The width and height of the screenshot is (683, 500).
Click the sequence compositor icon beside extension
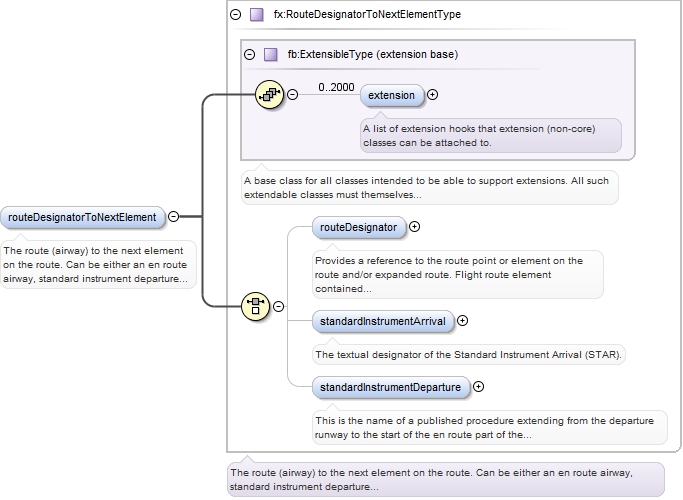click(x=270, y=95)
